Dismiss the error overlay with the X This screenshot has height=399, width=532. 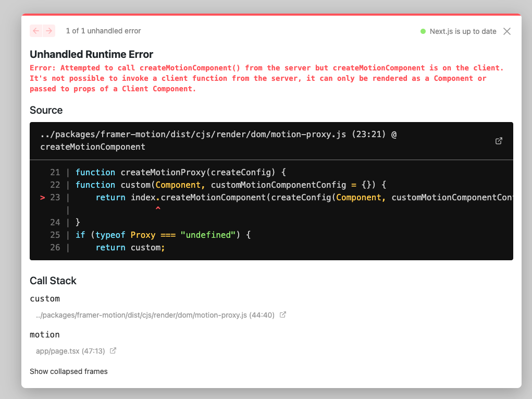coord(506,31)
